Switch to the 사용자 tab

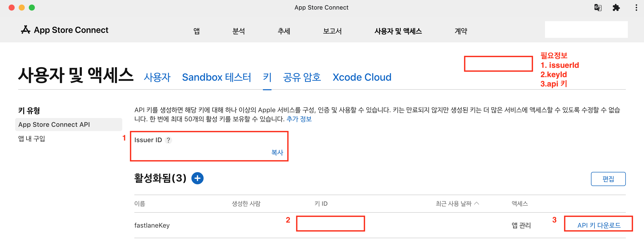(x=157, y=77)
